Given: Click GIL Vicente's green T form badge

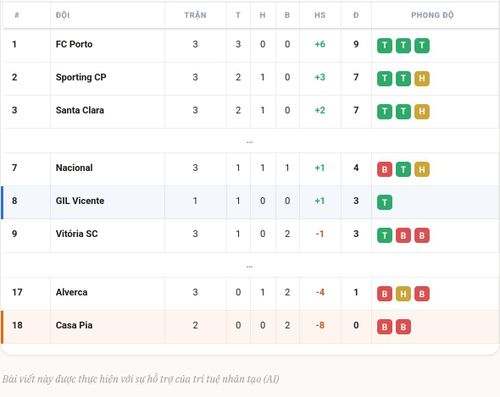Looking at the screenshot, I should (x=384, y=202).
